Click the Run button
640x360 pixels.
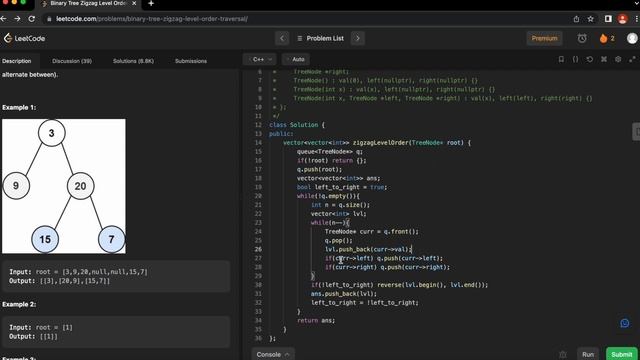(x=588, y=354)
